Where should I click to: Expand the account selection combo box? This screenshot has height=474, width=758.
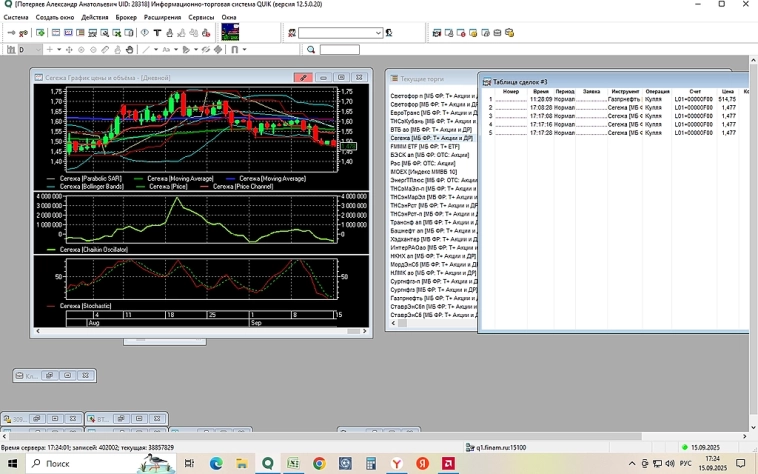point(378,33)
